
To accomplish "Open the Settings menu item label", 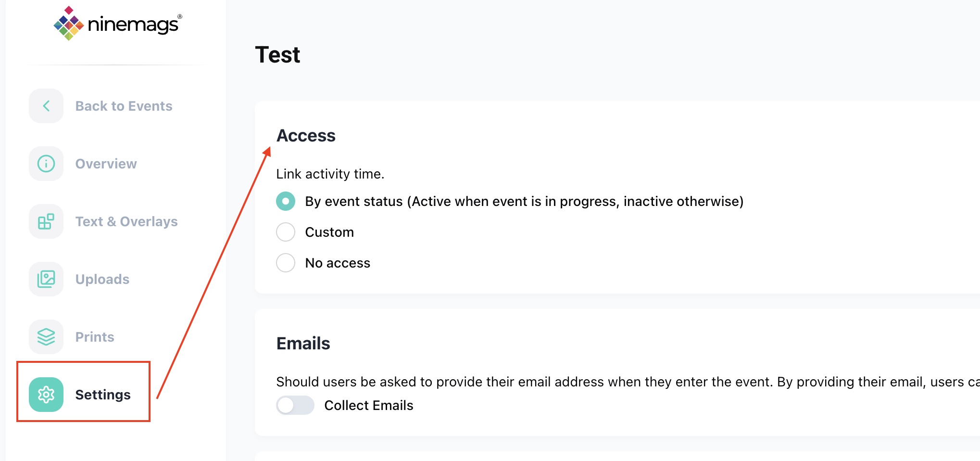I will tap(103, 395).
